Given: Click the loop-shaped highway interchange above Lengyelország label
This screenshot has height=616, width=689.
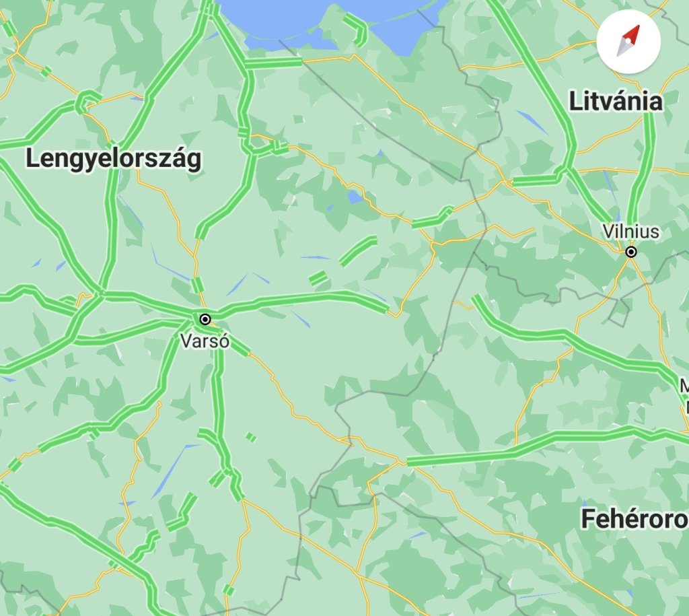Looking at the screenshot, I should (x=86, y=102).
